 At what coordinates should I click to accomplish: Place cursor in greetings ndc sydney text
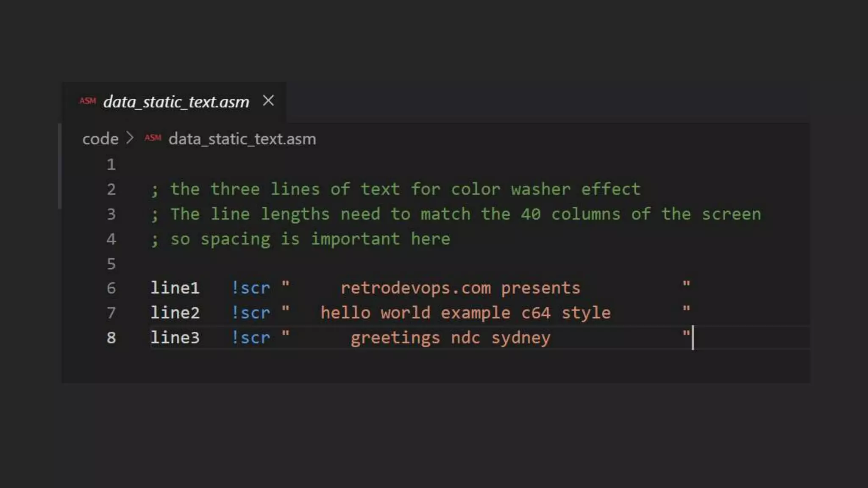coord(451,338)
